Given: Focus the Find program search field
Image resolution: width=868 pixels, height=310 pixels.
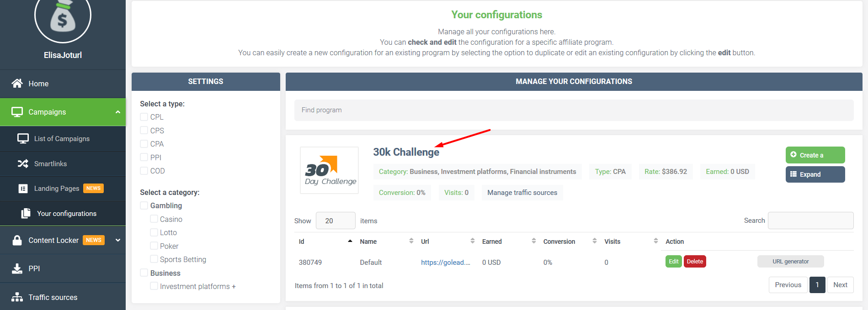Looking at the screenshot, I should (x=574, y=110).
